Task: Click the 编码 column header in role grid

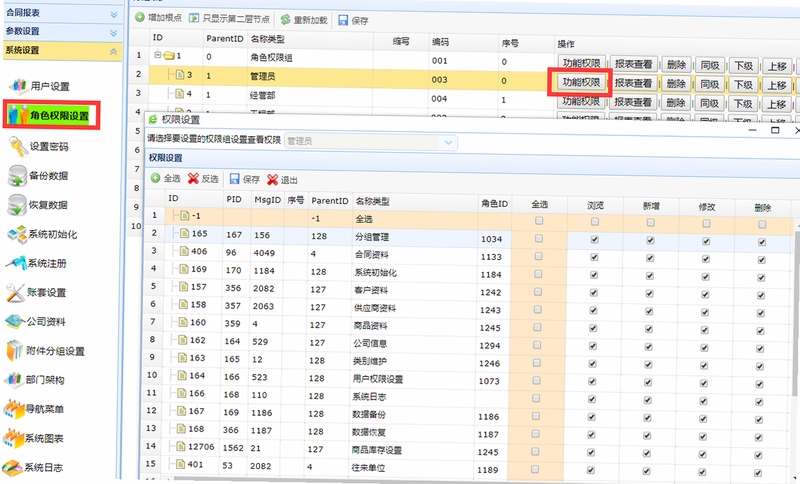Action: coord(440,42)
